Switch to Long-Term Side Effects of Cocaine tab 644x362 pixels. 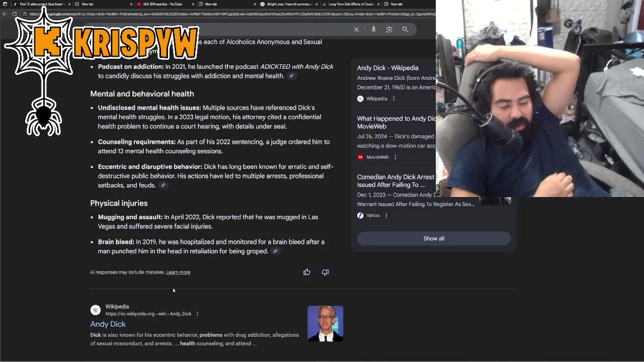tap(351, 4)
